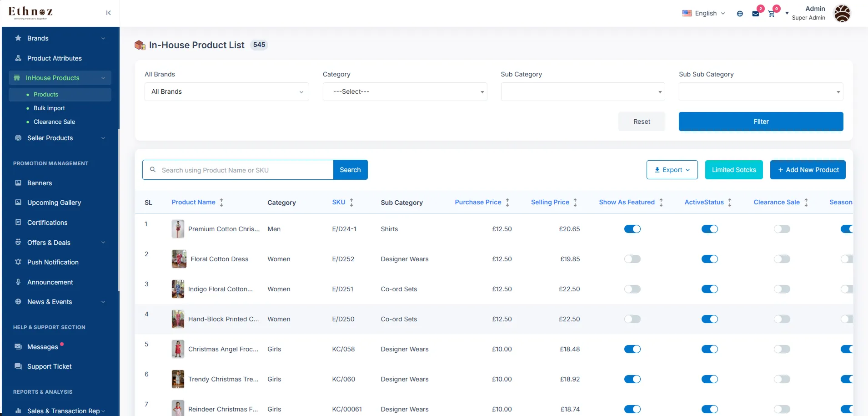Click the News & Events icon
Screen dimensions: 868x416
(18, 302)
